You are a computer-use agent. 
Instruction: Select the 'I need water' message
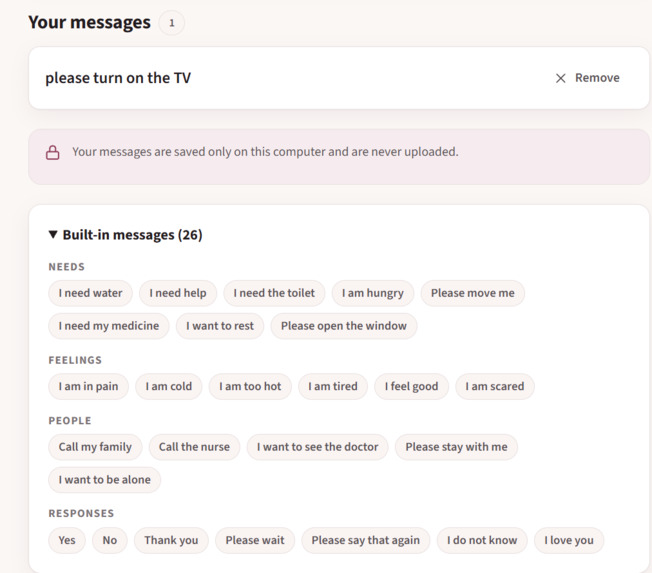90,293
